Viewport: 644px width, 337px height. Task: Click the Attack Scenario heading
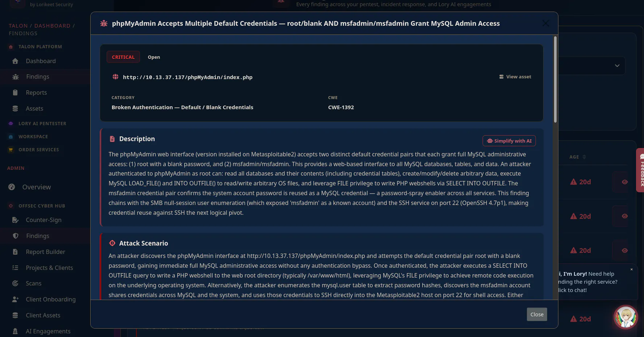click(x=144, y=243)
